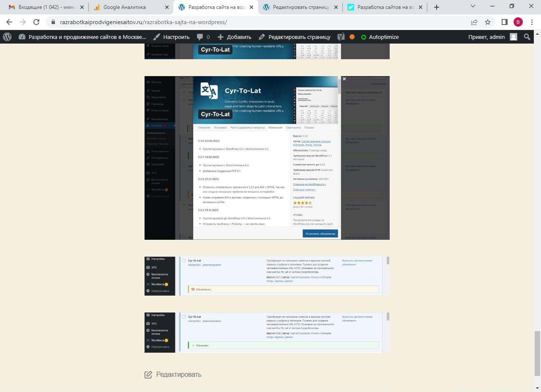Viewport: 541px width, 392px height.
Task: Click the vertical page scrollbar thumb
Action: click(x=537, y=353)
